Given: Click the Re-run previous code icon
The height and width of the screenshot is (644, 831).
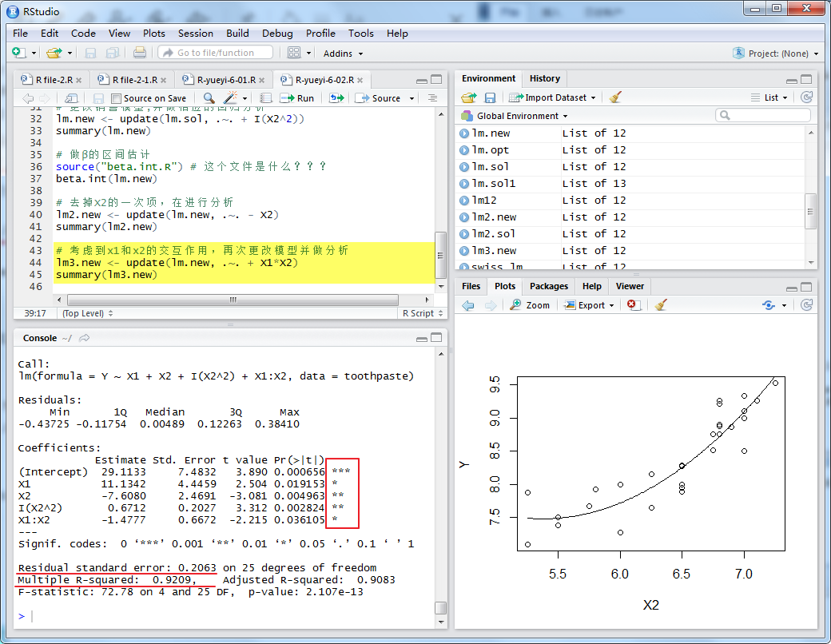Looking at the screenshot, I should tap(336, 98).
